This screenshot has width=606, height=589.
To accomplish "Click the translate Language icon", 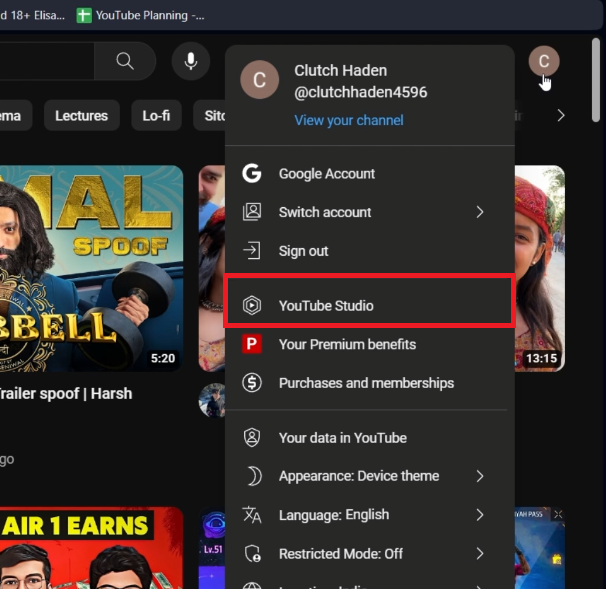I will 252,515.
